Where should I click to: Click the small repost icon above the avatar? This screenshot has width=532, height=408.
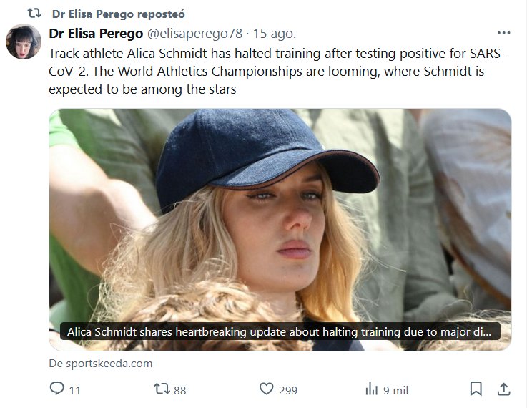pyautogui.click(x=34, y=14)
